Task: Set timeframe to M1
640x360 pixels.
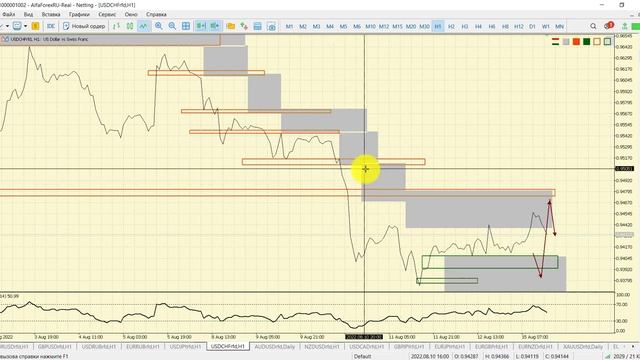Action: (x=289, y=26)
